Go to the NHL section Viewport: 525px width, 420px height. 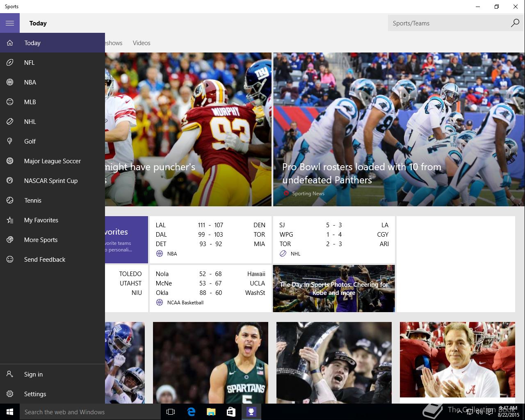[x=52, y=121]
